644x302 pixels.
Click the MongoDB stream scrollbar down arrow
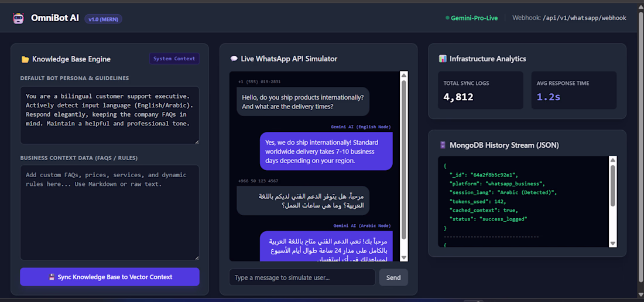click(613, 243)
